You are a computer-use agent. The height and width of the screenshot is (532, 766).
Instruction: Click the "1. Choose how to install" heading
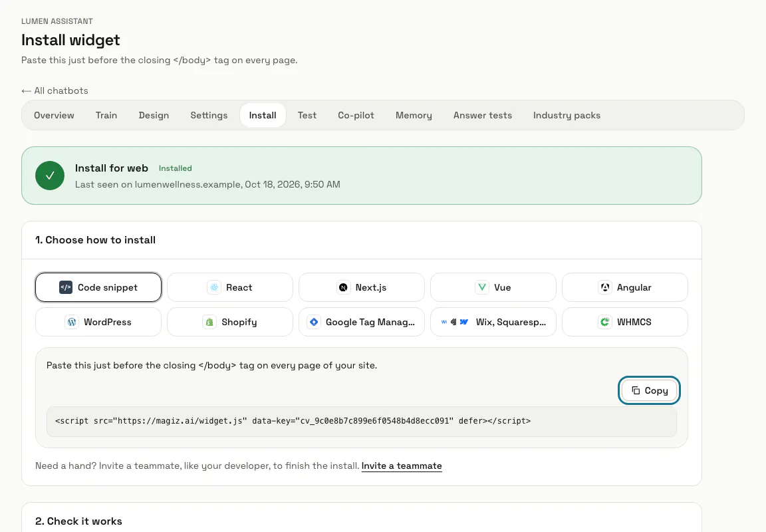coord(95,240)
